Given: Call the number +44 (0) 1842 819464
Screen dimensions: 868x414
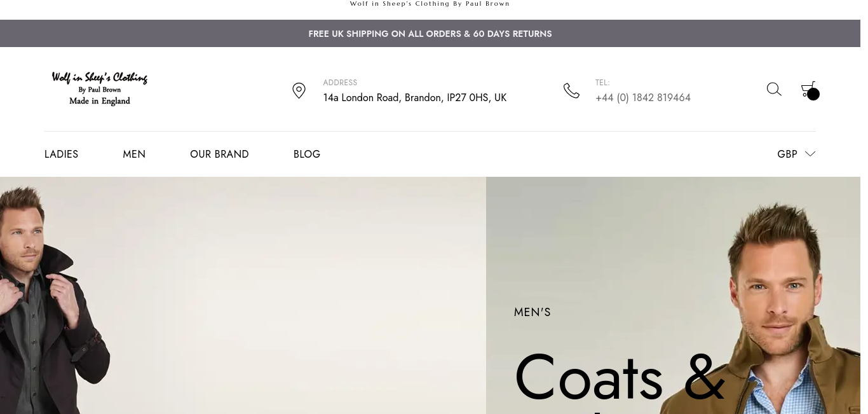Looking at the screenshot, I should pyautogui.click(x=643, y=98).
